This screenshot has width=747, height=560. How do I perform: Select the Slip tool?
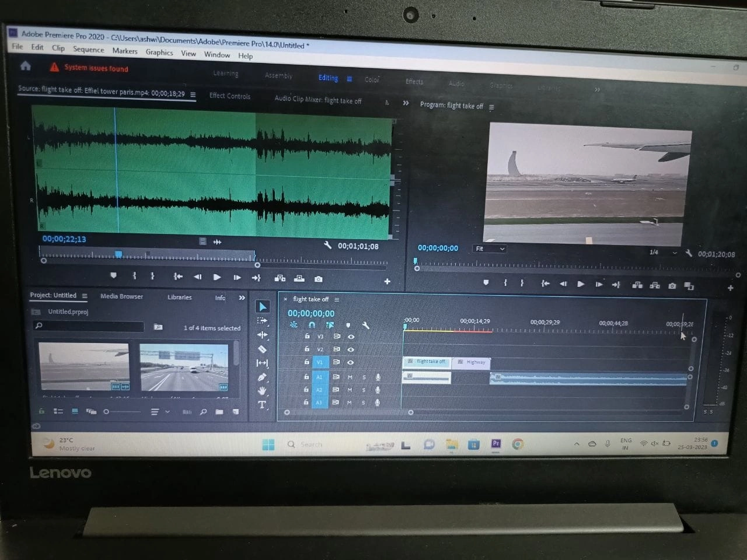pyautogui.click(x=262, y=363)
